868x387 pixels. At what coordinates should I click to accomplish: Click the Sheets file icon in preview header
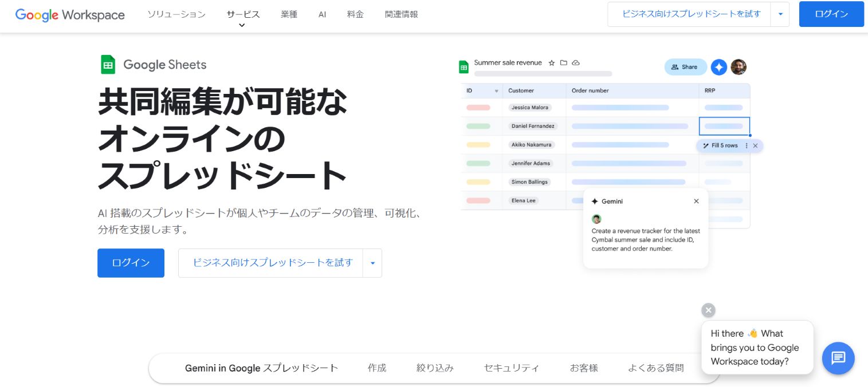click(x=464, y=67)
